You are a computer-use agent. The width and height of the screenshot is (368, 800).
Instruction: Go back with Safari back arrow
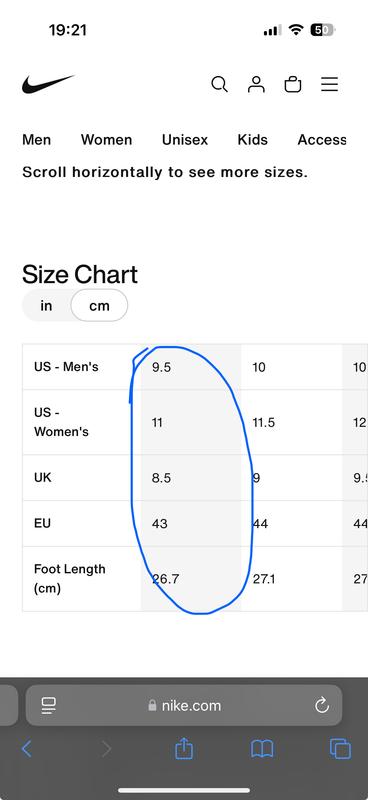click(27, 749)
